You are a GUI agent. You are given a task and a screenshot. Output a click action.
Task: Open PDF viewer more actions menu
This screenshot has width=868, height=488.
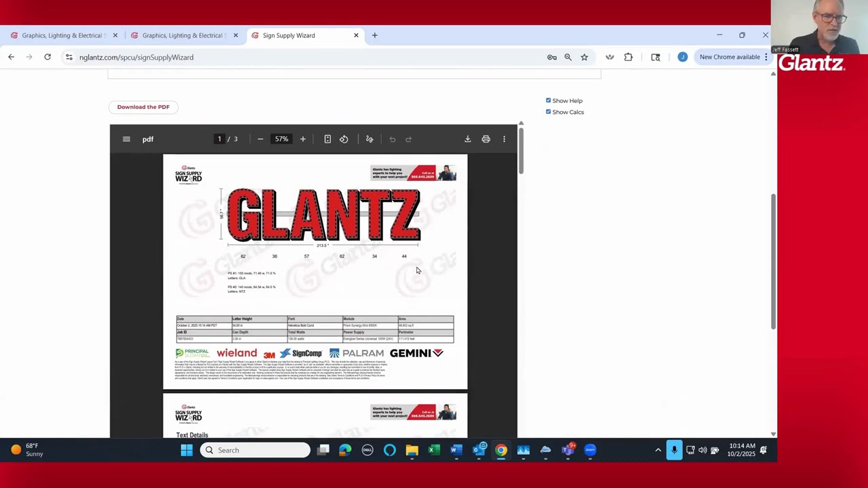[x=504, y=139]
